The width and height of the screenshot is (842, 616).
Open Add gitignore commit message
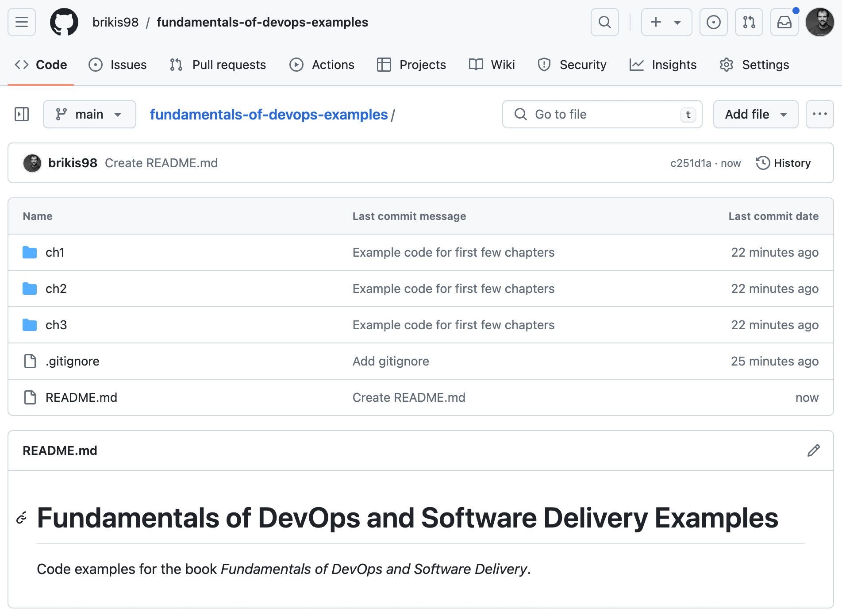pyautogui.click(x=391, y=361)
